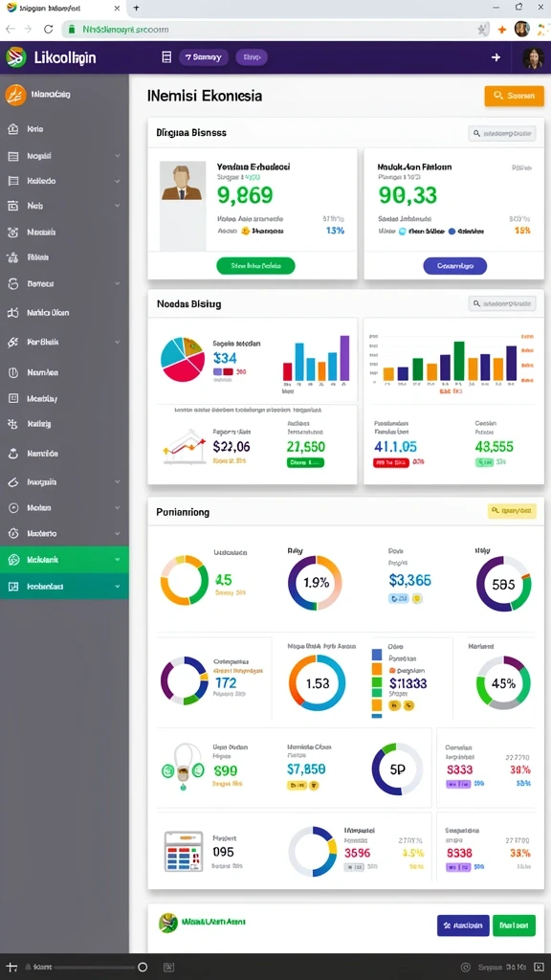Click the dark blue button in bottom bar
The height and width of the screenshot is (980, 551).
[463, 925]
